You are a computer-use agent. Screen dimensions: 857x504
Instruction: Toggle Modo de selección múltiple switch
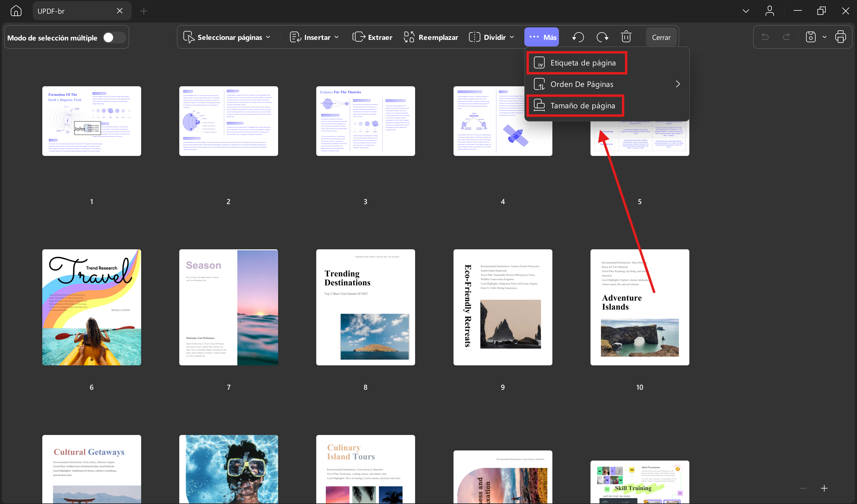tap(114, 37)
